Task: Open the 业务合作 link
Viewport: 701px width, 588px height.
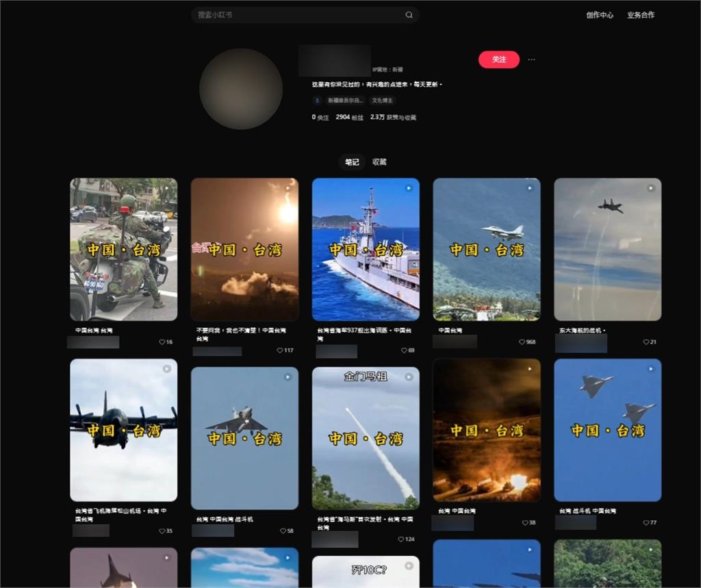Action: [641, 15]
